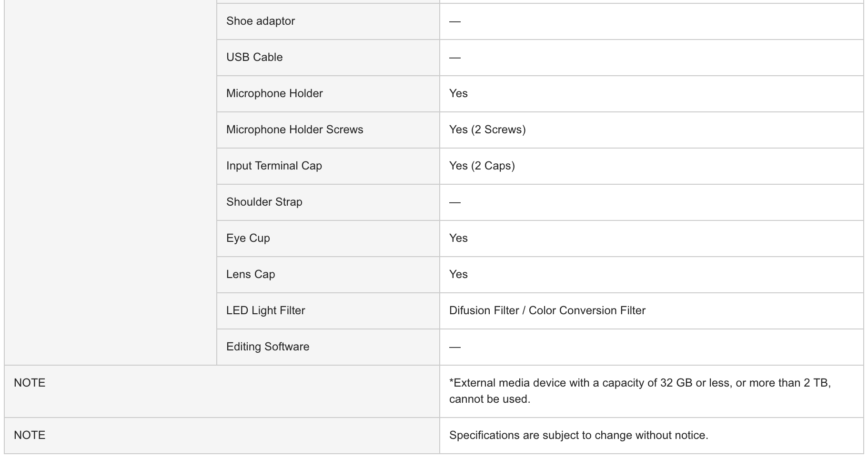Screen dimensions: 868x458
Task: Click the Lens Cap label
Action: pyautogui.click(x=251, y=274)
